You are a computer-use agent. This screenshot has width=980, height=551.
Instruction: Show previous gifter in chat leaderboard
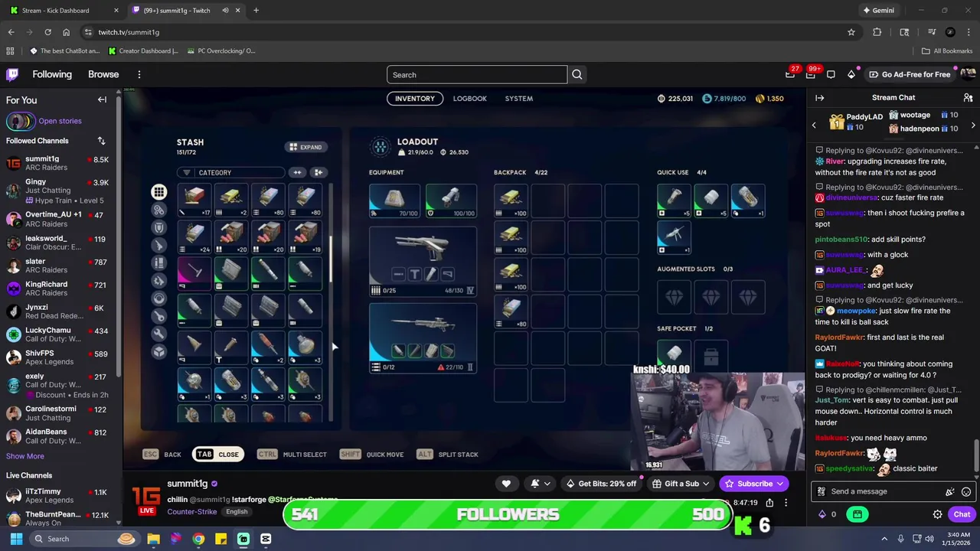pyautogui.click(x=814, y=125)
